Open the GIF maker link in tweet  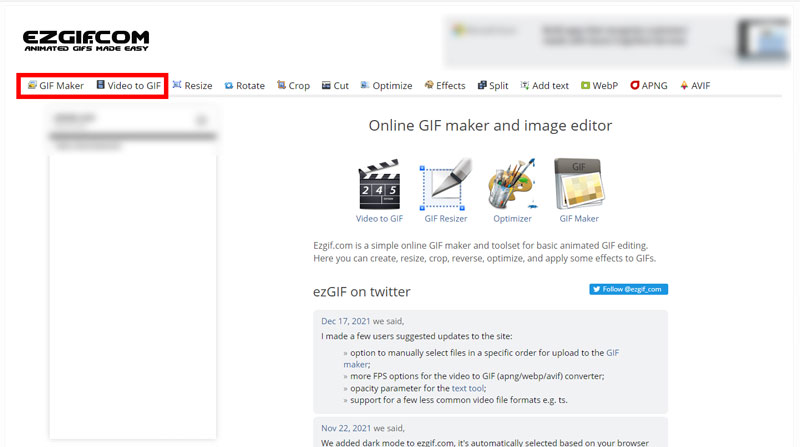pos(612,353)
